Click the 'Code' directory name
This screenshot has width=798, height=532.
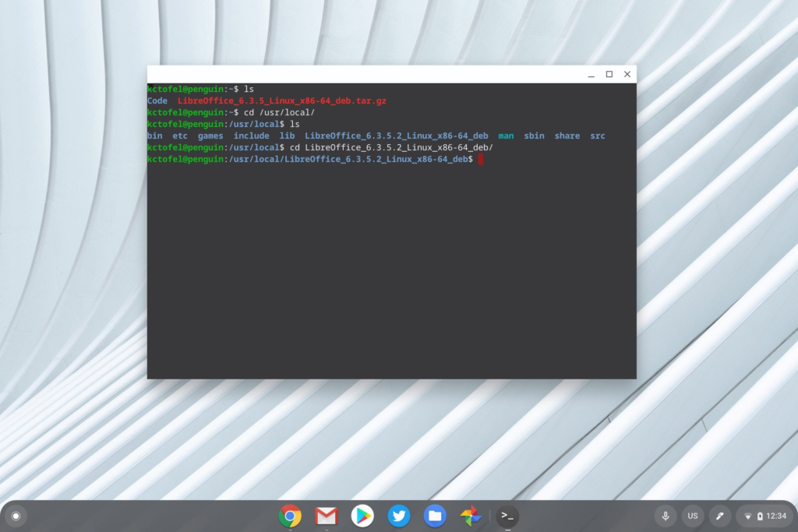coord(157,100)
